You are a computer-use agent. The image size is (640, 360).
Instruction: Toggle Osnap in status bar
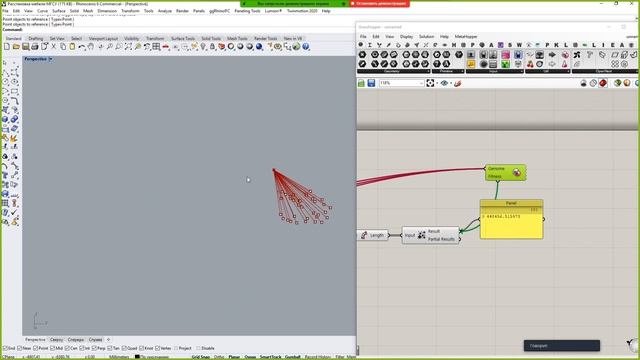[x=250, y=357]
